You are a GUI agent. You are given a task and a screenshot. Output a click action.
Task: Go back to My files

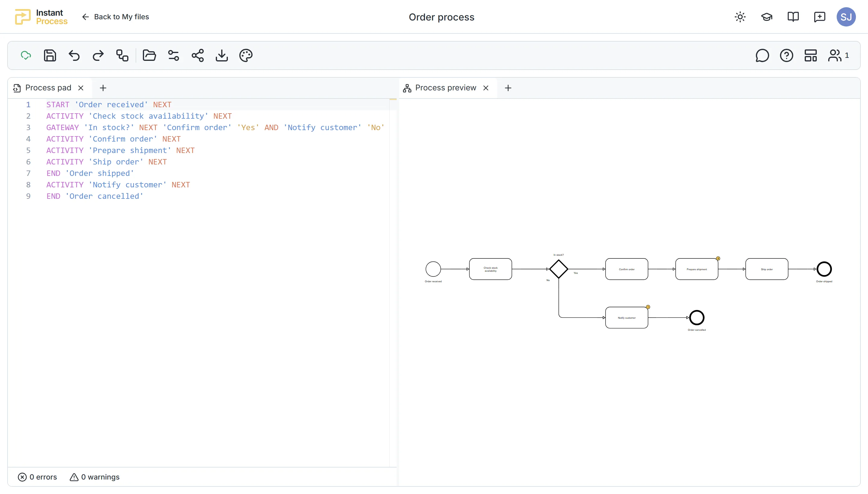pos(115,17)
